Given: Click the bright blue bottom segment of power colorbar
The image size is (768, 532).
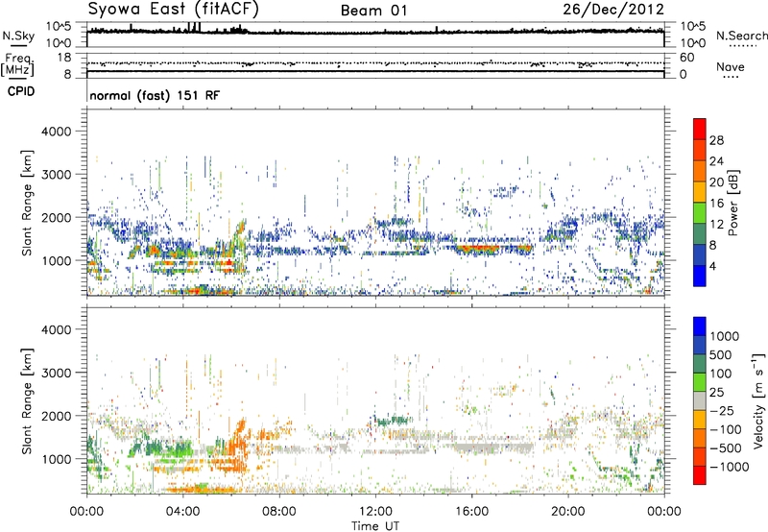Looking at the screenshot, I should pyautogui.click(x=700, y=277).
